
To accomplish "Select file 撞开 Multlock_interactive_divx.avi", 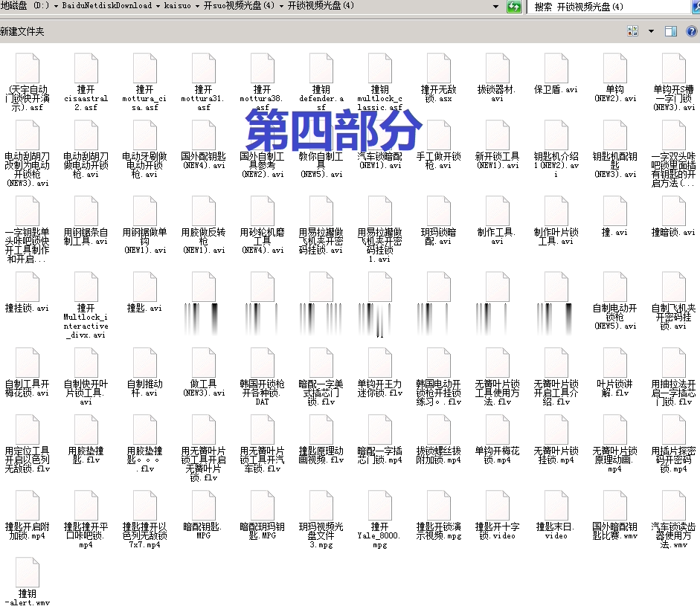I will click(86, 306).
